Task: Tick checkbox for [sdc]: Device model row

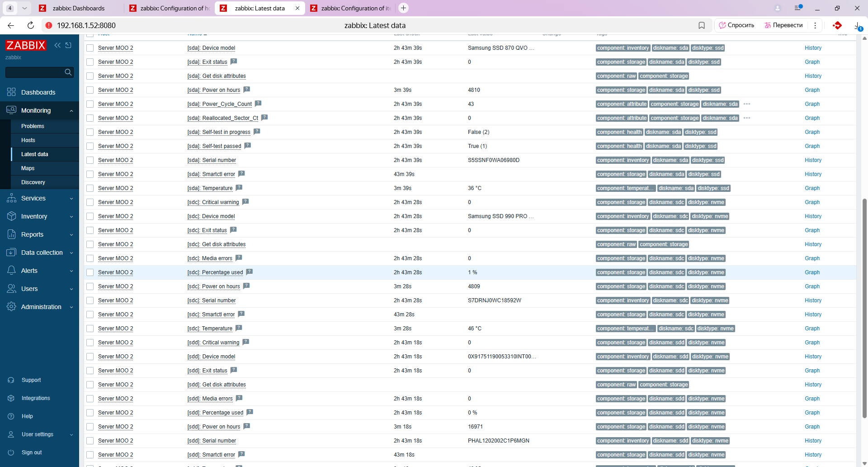Action: (x=90, y=216)
